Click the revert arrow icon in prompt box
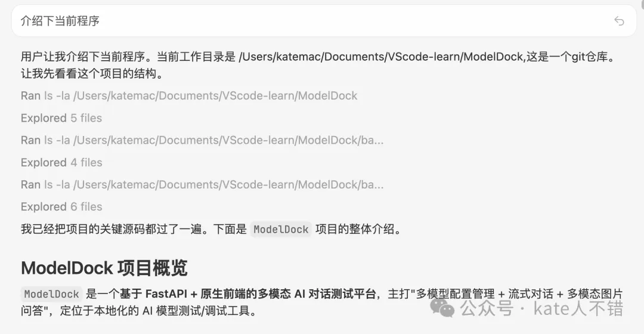The image size is (644, 334). (619, 20)
